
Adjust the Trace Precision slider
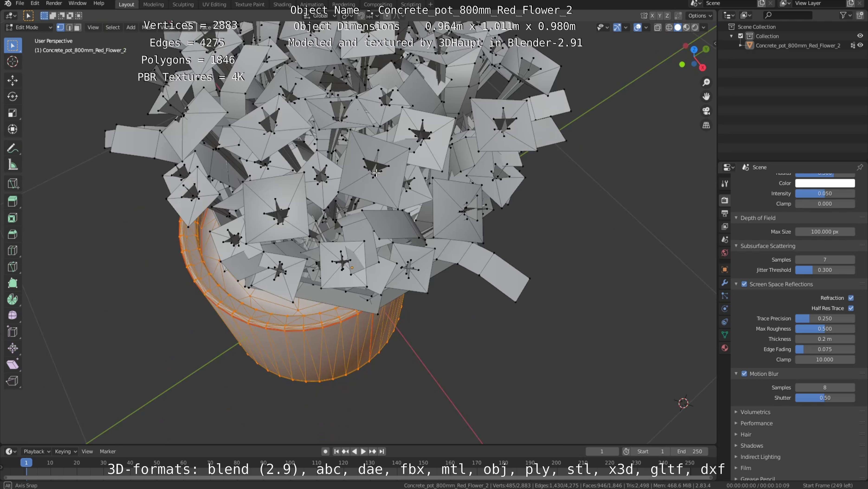click(x=825, y=319)
